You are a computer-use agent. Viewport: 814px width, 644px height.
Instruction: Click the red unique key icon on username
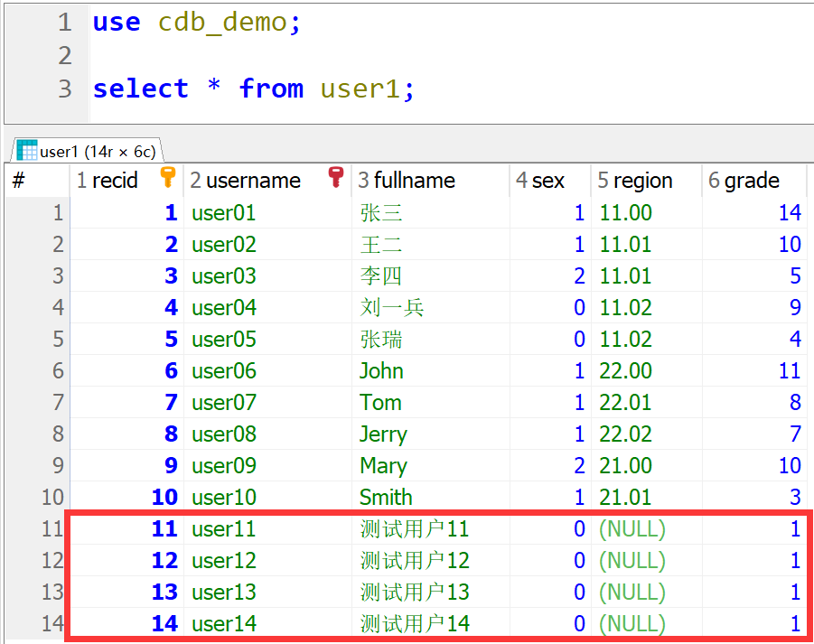click(x=336, y=177)
